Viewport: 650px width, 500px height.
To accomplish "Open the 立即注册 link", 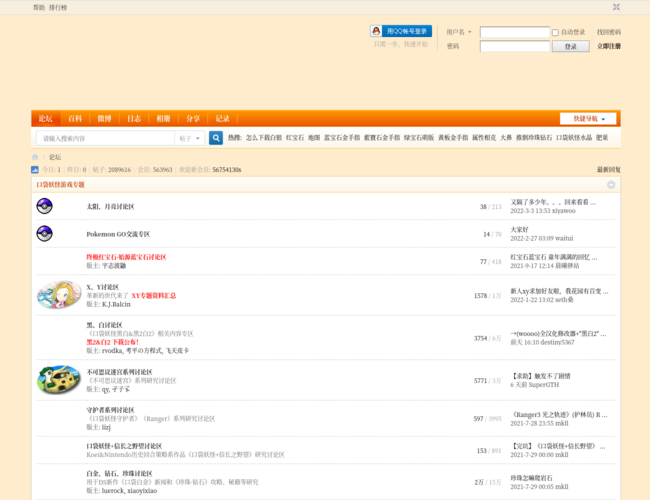I will pyautogui.click(x=608, y=46).
